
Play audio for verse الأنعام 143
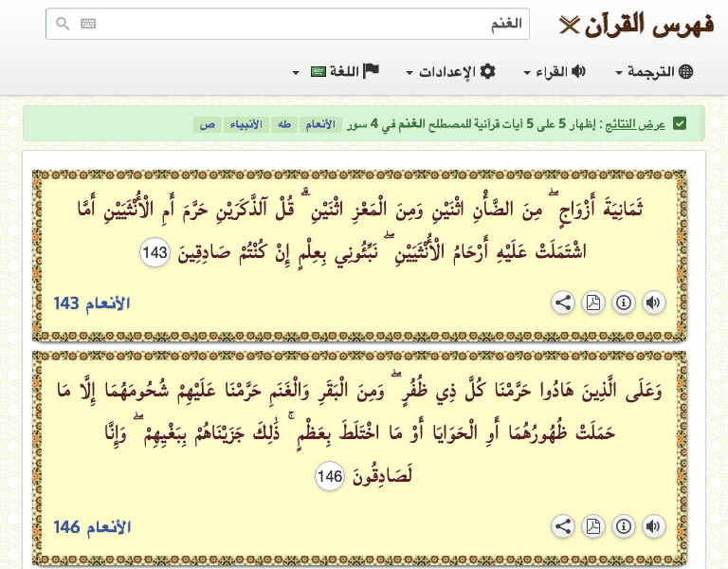[654, 303]
